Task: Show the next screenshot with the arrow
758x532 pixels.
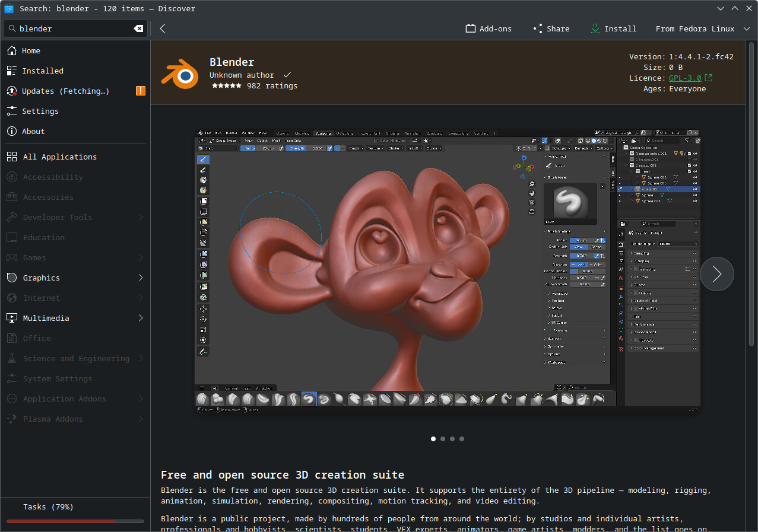Action: (x=716, y=274)
